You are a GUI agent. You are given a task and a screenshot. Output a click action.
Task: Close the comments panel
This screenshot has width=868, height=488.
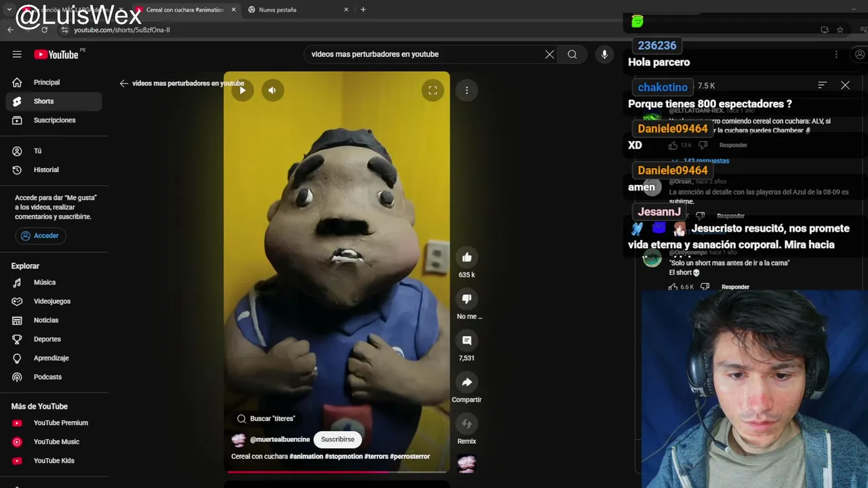[845, 85]
